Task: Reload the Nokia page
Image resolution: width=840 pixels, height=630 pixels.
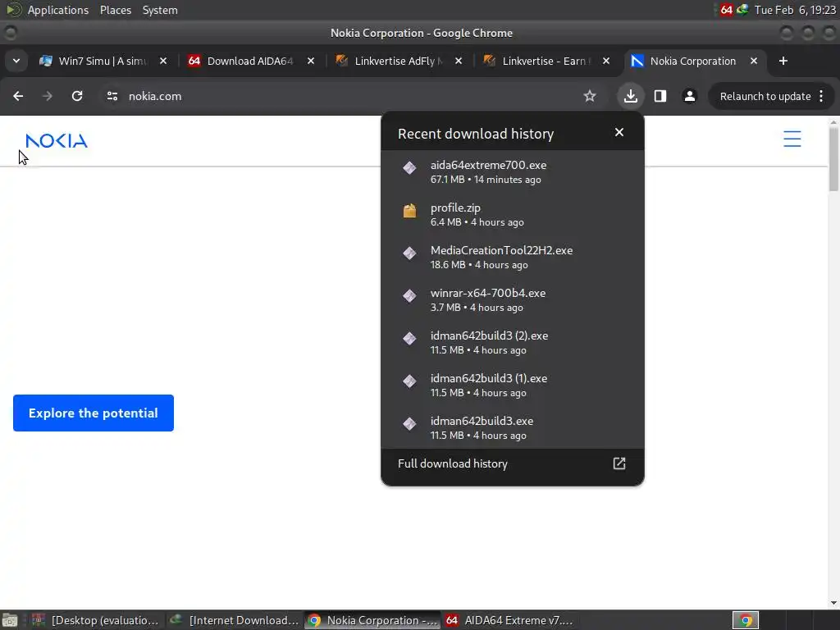Action: 77,96
